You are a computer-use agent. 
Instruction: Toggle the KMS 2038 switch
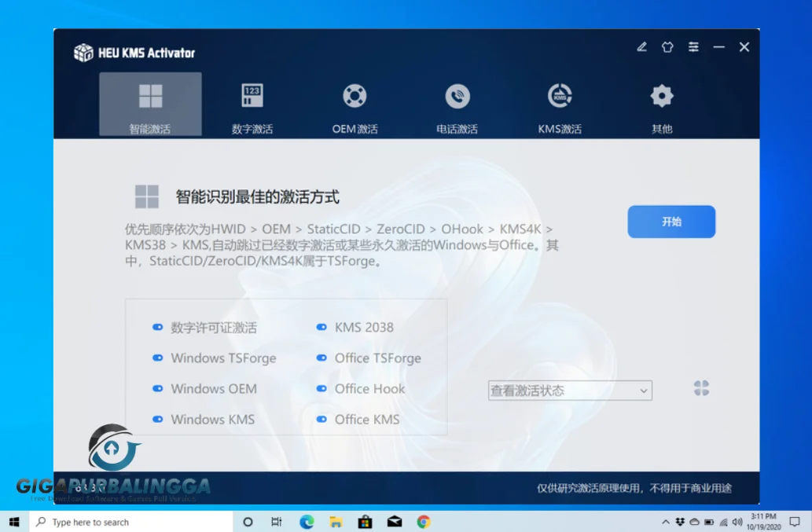click(321, 328)
